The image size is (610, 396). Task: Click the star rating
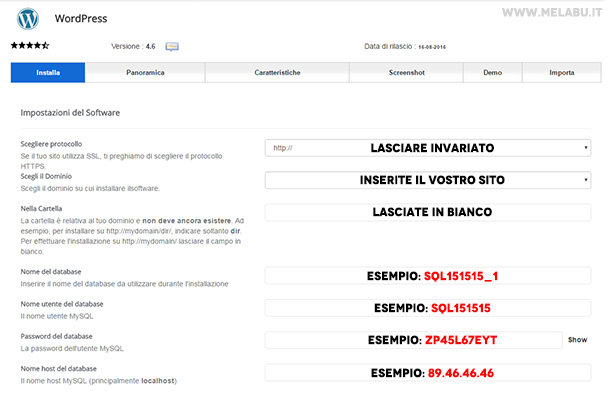pyautogui.click(x=30, y=46)
